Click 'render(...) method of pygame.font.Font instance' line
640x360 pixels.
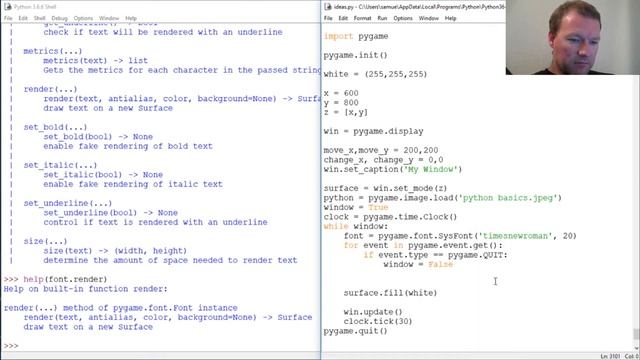[x=120, y=308]
